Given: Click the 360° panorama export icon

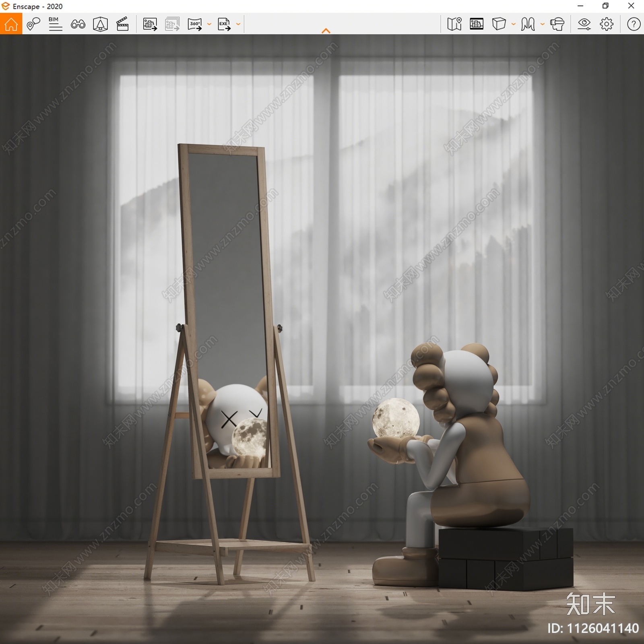Looking at the screenshot, I should click(195, 24).
